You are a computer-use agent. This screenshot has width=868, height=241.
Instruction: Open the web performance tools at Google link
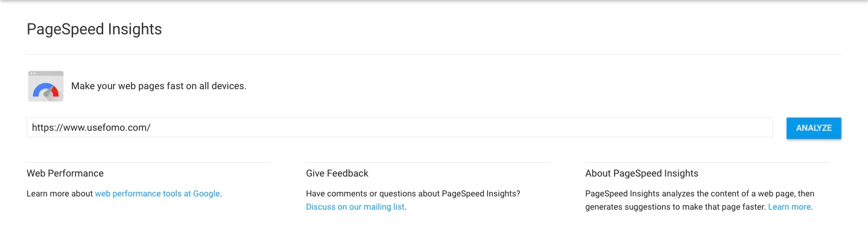[157, 194]
